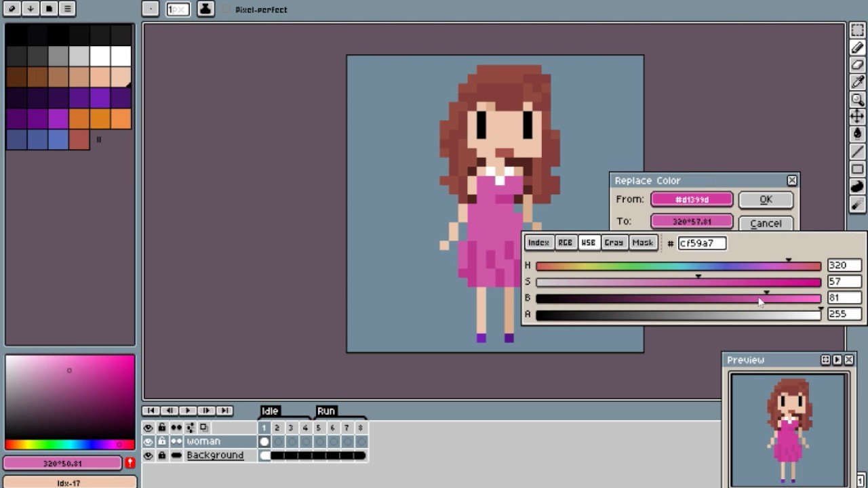Open the ink type dropdown in toolbar

click(207, 9)
